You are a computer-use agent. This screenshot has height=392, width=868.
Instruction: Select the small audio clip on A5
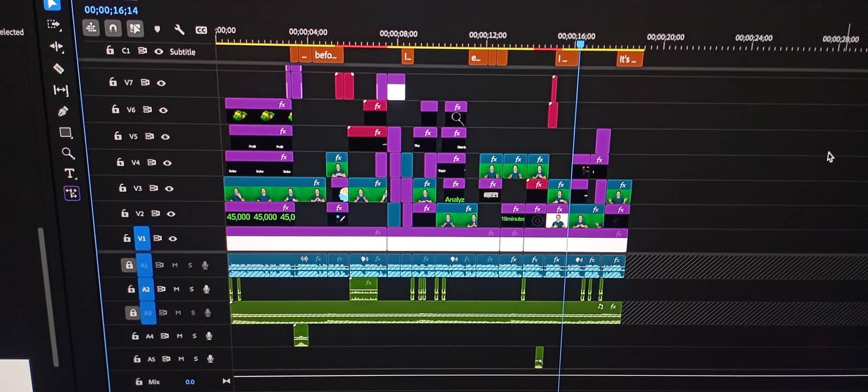coord(539,357)
